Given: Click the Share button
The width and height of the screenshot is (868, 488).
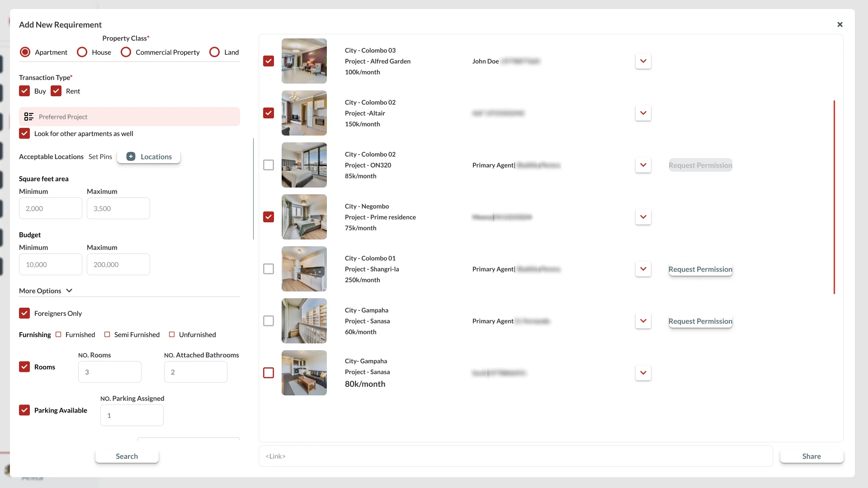Looking at the screenshot, I should [x=811, y=456].
